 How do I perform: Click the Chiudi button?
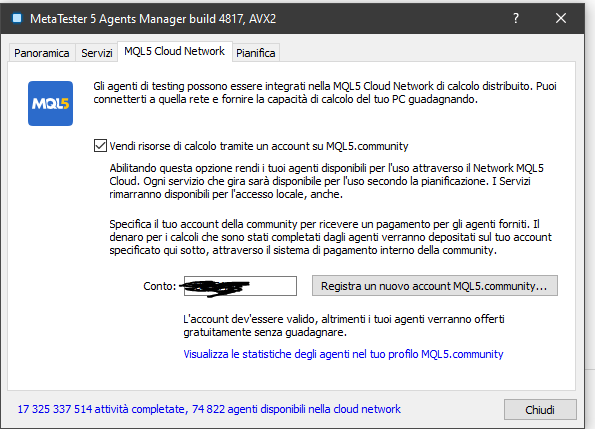tap(540, 410)
